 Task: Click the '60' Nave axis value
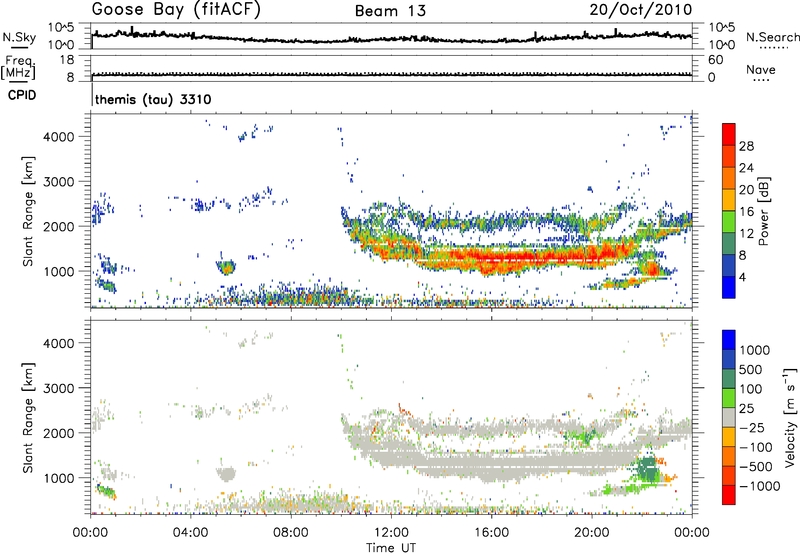[715, 60]
